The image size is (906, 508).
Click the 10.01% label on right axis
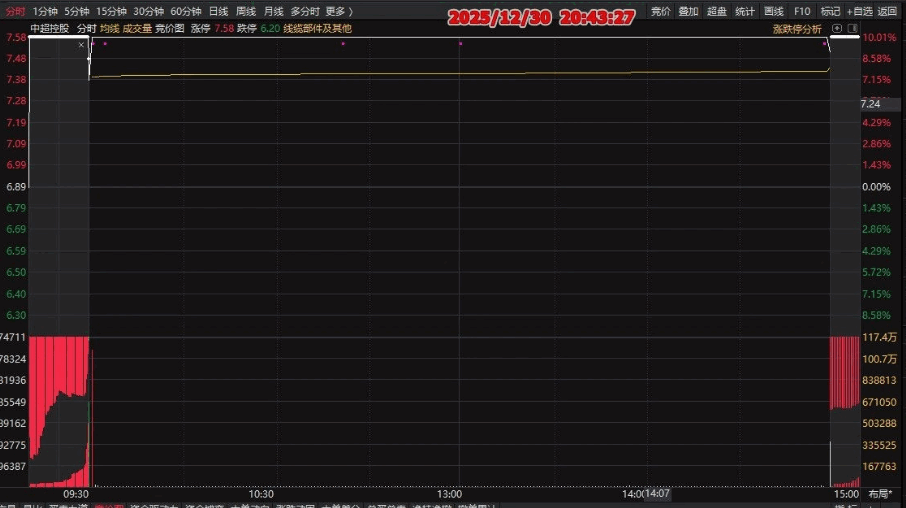click(879, 38)
